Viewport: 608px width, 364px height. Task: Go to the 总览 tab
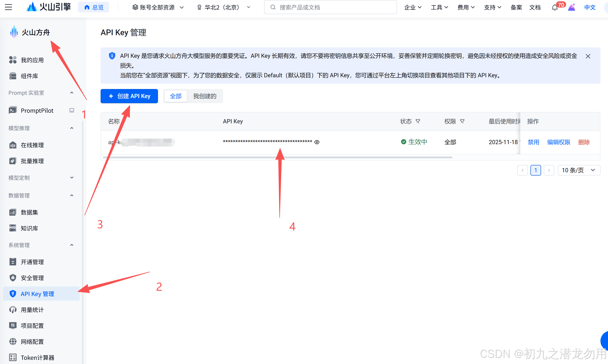click(x=94, y=7)
